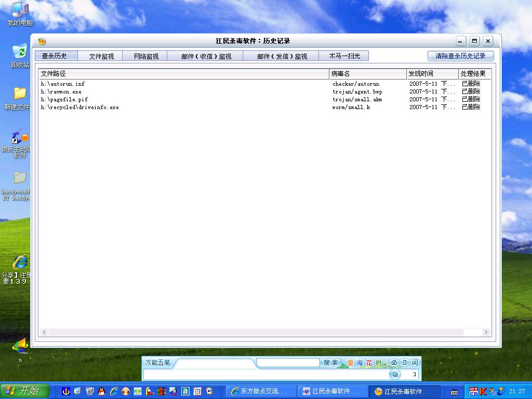Select the 新建文件夹 folder on the desktop
532x399 pixels.
[17, 98]
